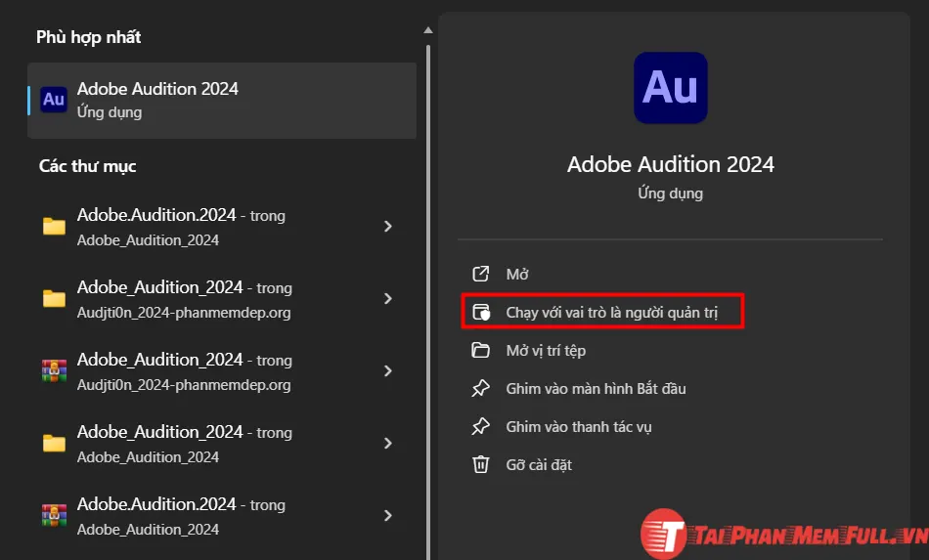Click WinRAR icon of Audjti0n_2024-phanmemdep.org archive
Screen dimensions: 929x560
(x=54, y=371)
